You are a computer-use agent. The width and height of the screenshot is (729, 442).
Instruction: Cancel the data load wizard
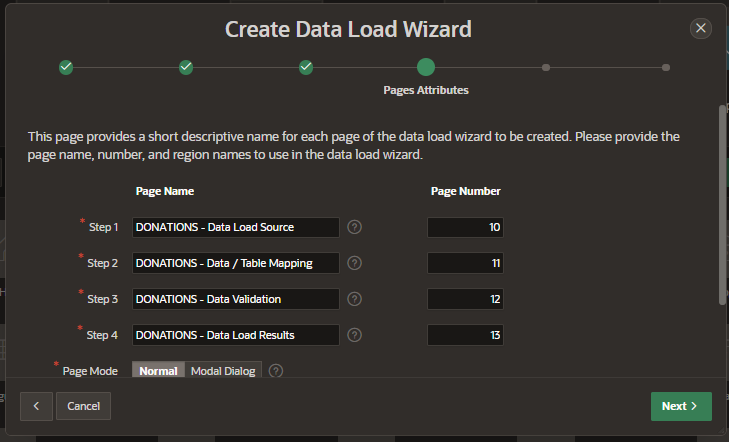[84, 406]
